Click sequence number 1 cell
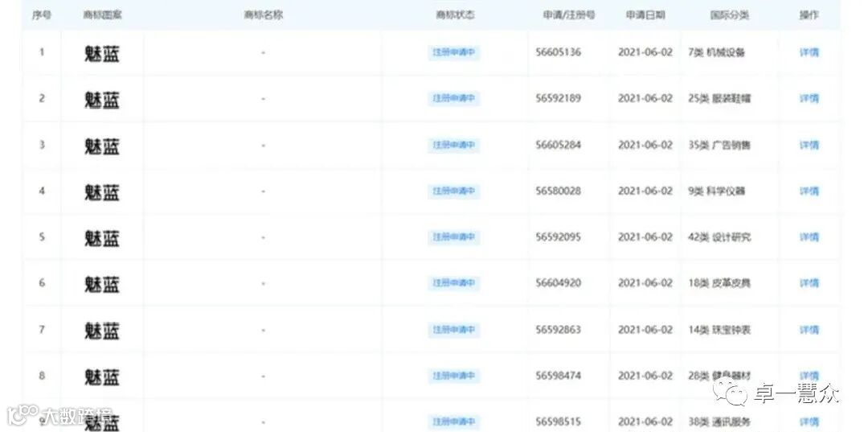The width and height of the screenshot is (868, 432). (42, 52)
